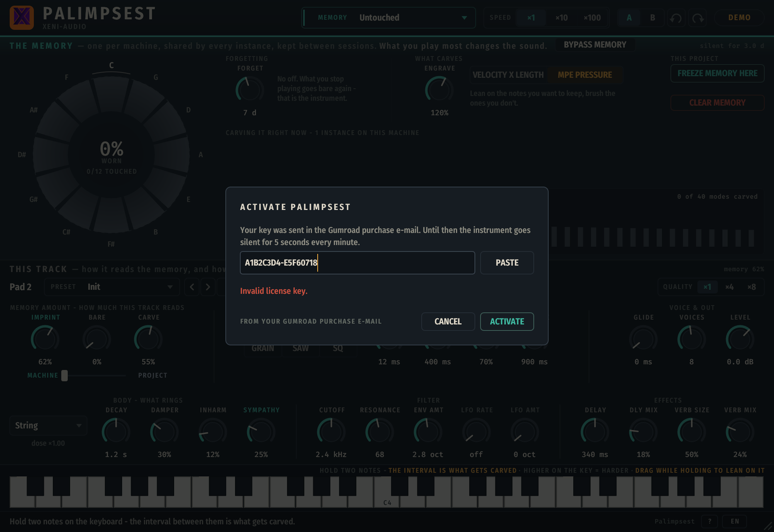Open the String body type dropdown
774x532 pixels.
(x=48, y=426)
